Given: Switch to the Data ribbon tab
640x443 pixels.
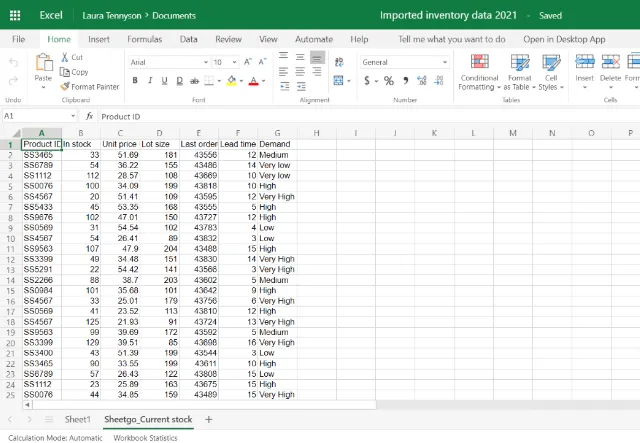Looking at the screenshot, I should coord(189,39).
